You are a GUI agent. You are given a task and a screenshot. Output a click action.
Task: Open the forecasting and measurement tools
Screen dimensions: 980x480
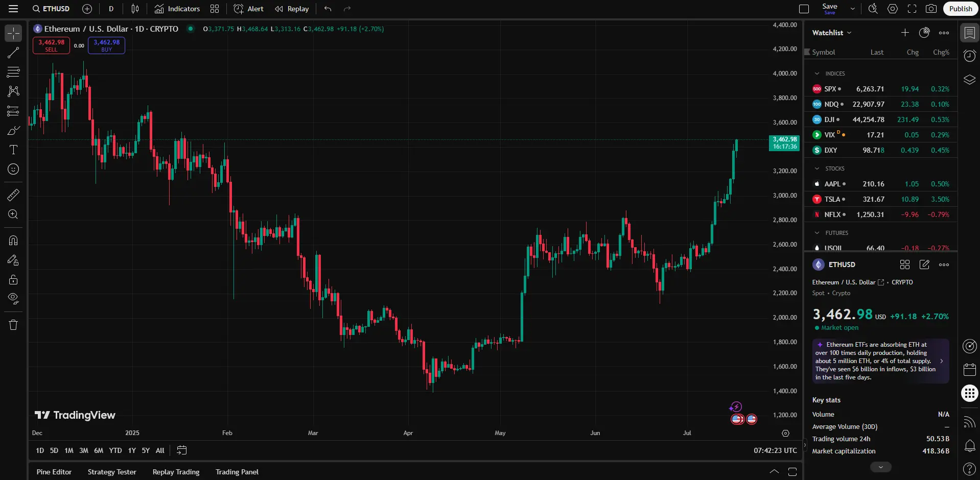coord(13,111)
